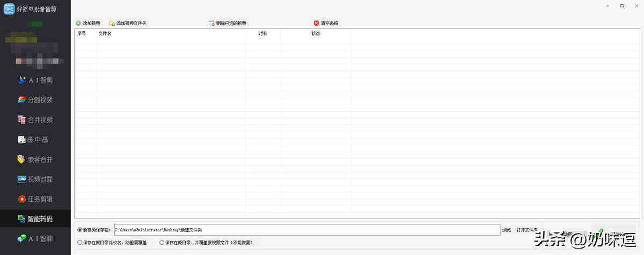Maximize the application window
Screen dimensions: 644x255
pos(621,5)
